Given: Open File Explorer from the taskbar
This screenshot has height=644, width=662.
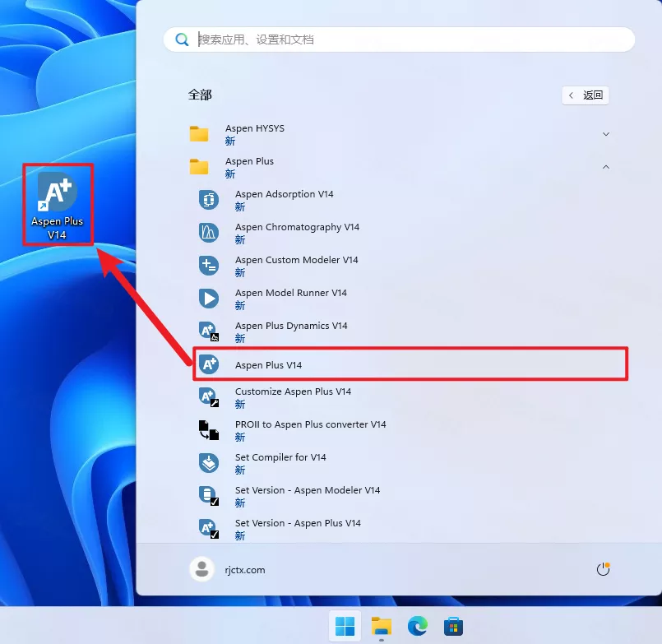Looking at the screenshot, I should [x=381, y=627].
